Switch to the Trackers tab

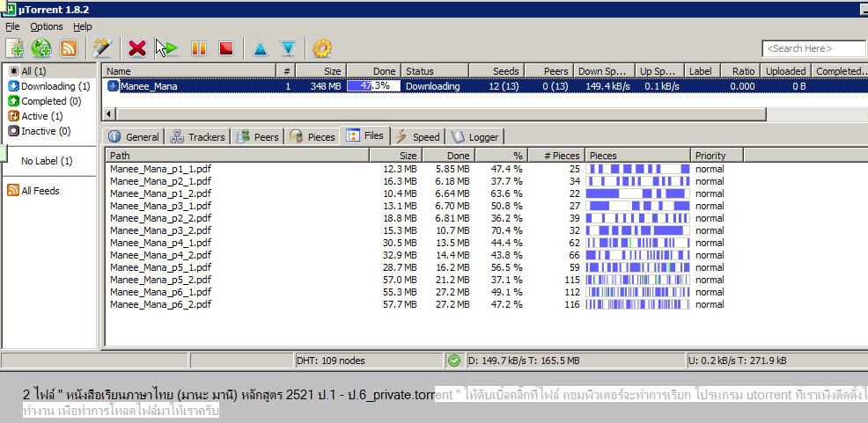(x=198, y=136)
